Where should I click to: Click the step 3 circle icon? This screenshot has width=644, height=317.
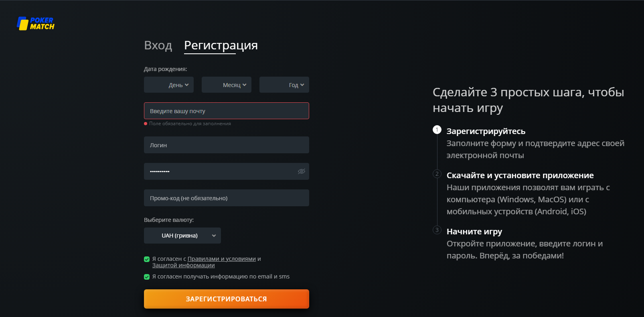tap(437, 230)
